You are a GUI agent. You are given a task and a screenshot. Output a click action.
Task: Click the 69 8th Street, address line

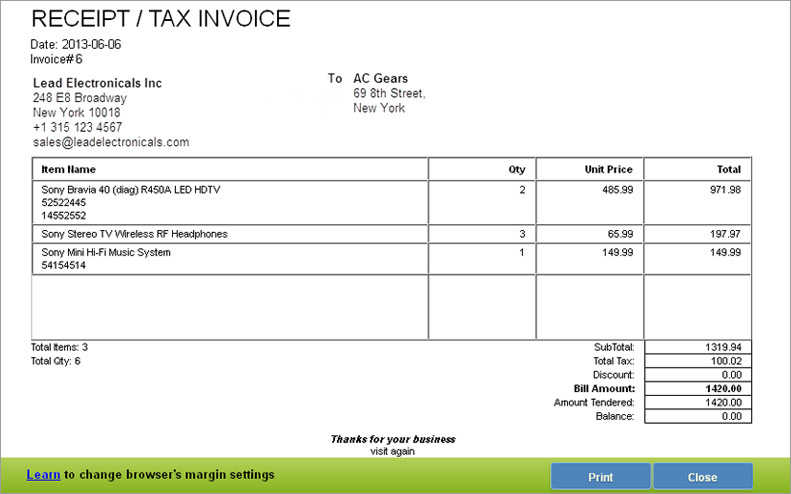coord(389,93)
